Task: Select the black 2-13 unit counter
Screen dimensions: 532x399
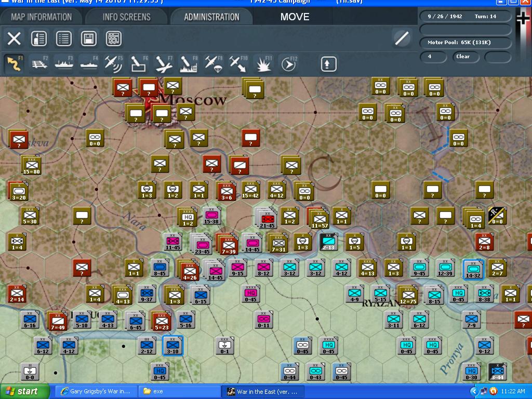Action: (x=328, y=242)
